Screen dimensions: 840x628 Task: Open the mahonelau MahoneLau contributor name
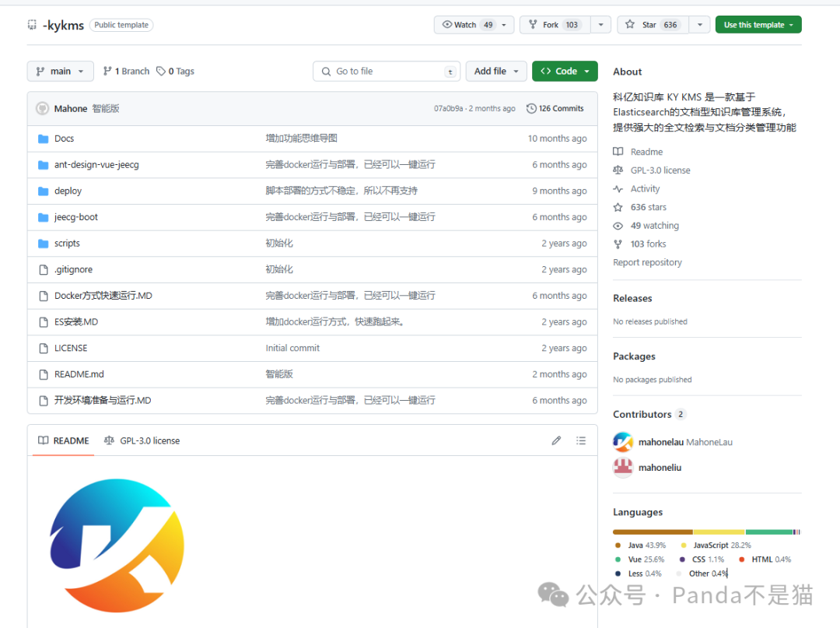685,442
